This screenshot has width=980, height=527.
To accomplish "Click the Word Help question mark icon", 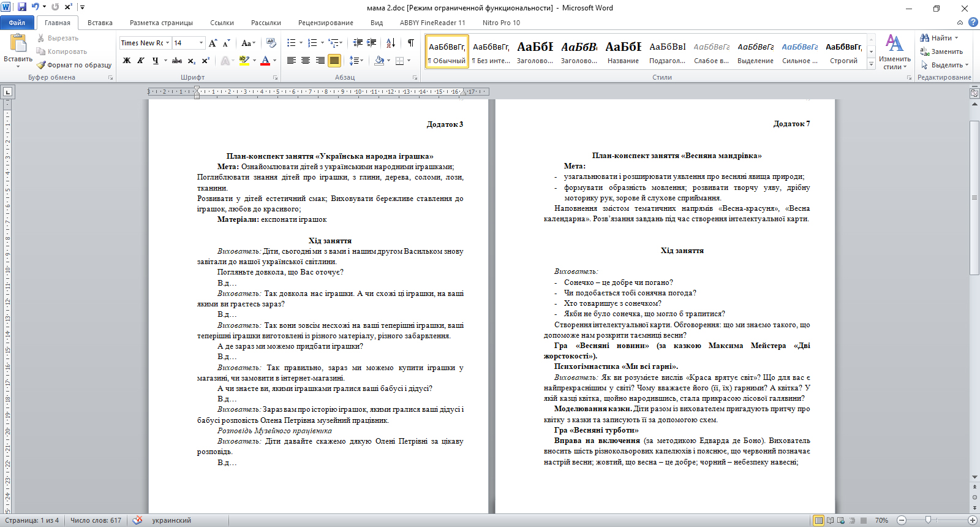I will click(973, 22).
